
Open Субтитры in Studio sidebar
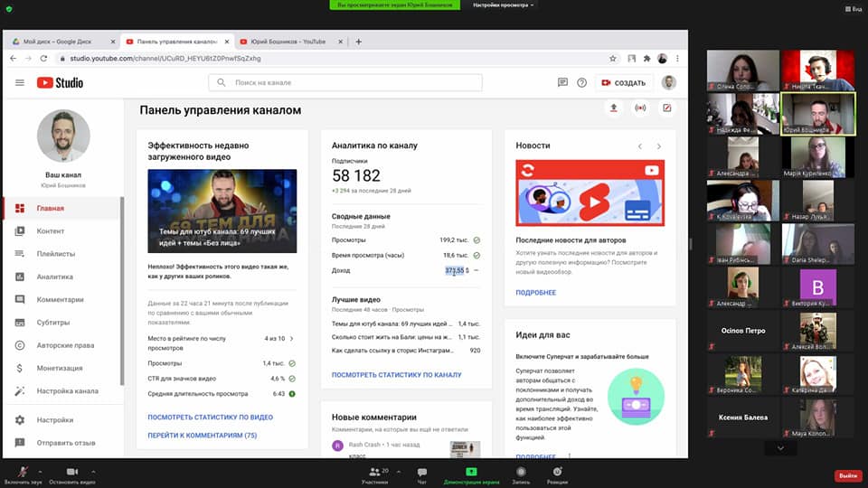[61, 322]
